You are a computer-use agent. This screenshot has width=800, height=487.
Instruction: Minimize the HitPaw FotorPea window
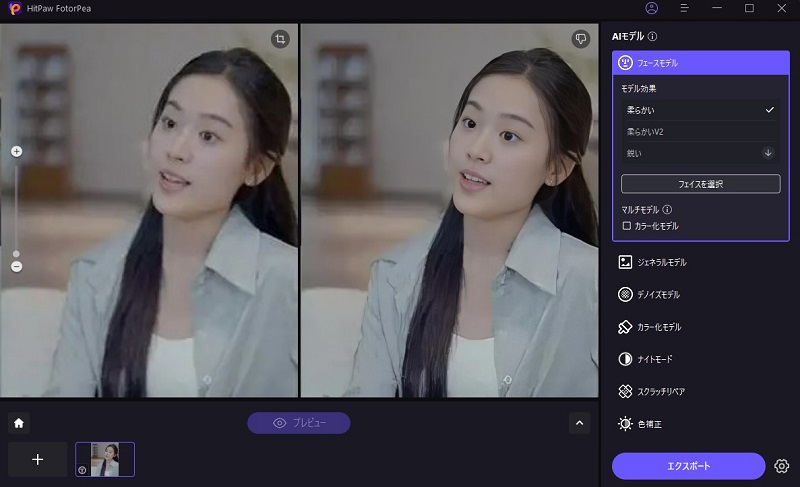point(717,8)
